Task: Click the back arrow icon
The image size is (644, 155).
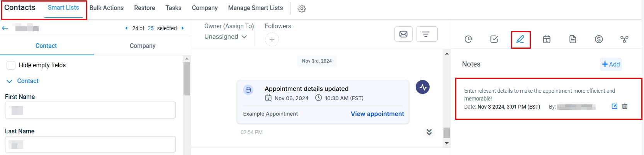Action: click(x=5, y=28)
